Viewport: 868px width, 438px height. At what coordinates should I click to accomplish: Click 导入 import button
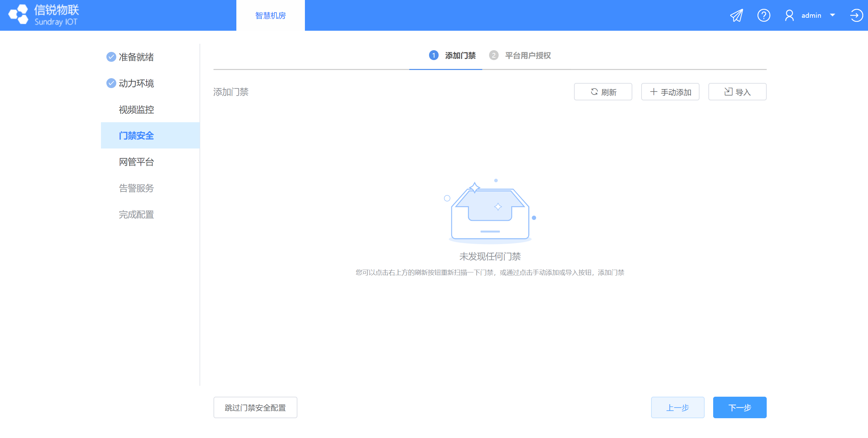click(737, 92)
